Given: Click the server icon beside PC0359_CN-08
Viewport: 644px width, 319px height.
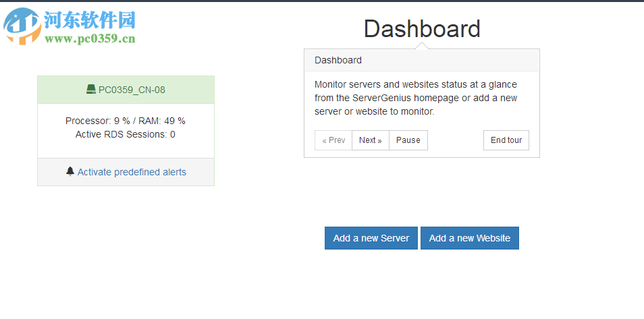Looking at the screenshot, I should pos(90,89).
